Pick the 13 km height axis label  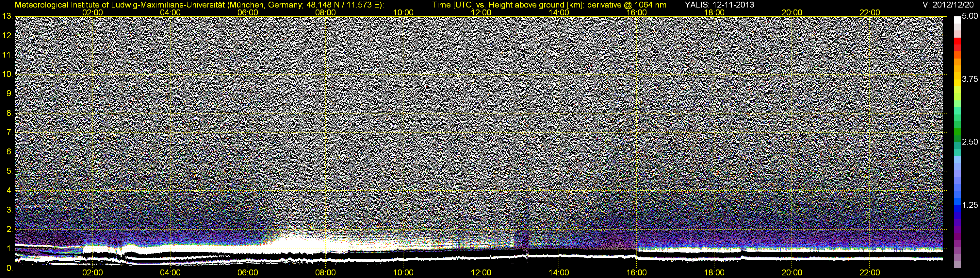7,16
